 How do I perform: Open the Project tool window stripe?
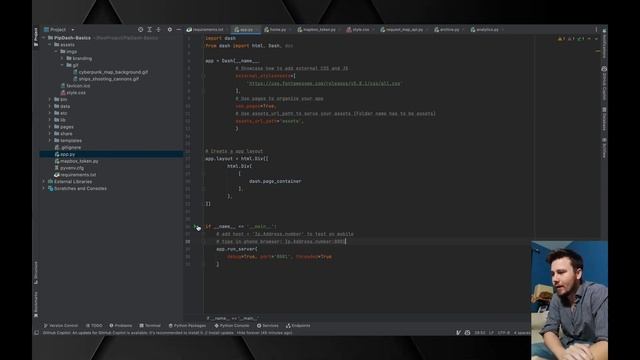point(36,37)
